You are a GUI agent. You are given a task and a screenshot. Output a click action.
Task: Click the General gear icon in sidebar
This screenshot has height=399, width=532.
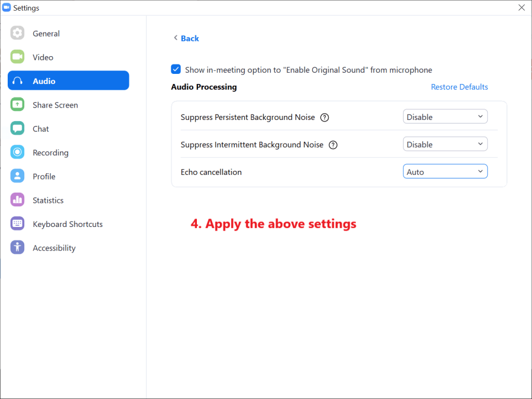(18, 34)
